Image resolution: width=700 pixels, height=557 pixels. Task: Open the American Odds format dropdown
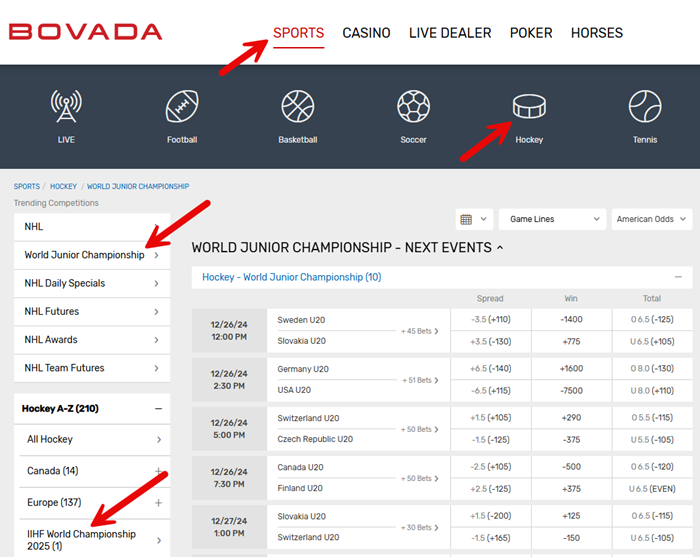[653, 219]
